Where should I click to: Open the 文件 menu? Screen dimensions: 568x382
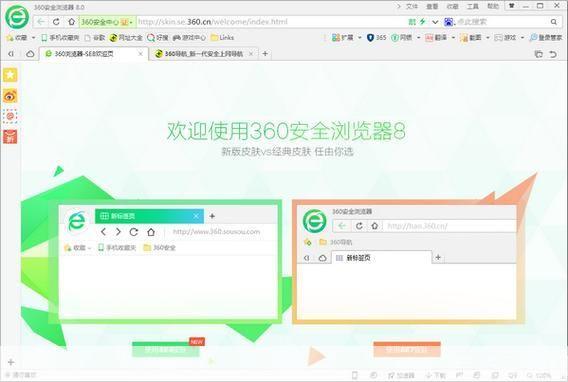(412, 6)
